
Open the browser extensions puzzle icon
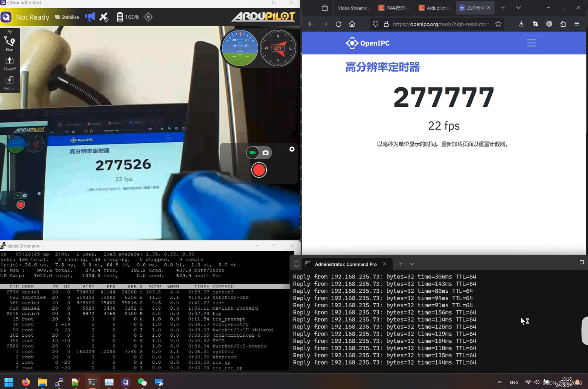pos(563,24)
